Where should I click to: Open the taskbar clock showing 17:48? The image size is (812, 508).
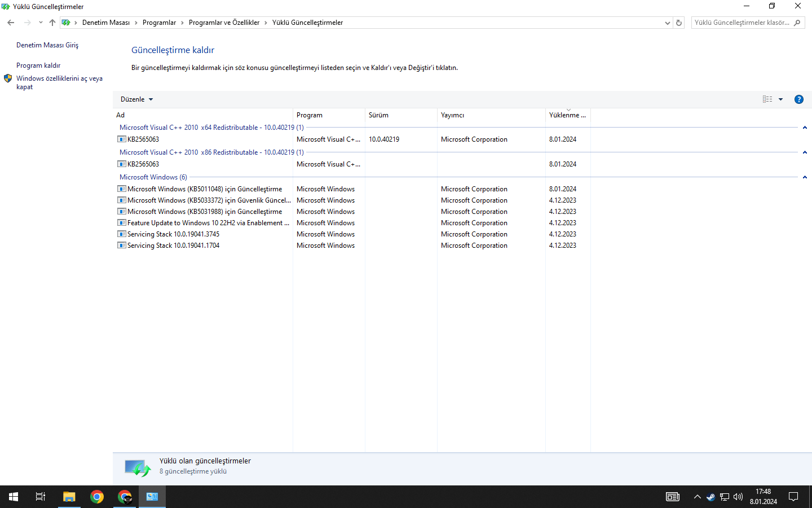click(x=764, y=497)
